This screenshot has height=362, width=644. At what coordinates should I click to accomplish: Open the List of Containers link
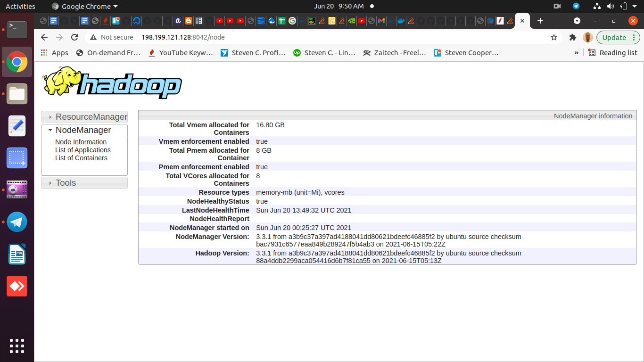[x=81, y=158]
